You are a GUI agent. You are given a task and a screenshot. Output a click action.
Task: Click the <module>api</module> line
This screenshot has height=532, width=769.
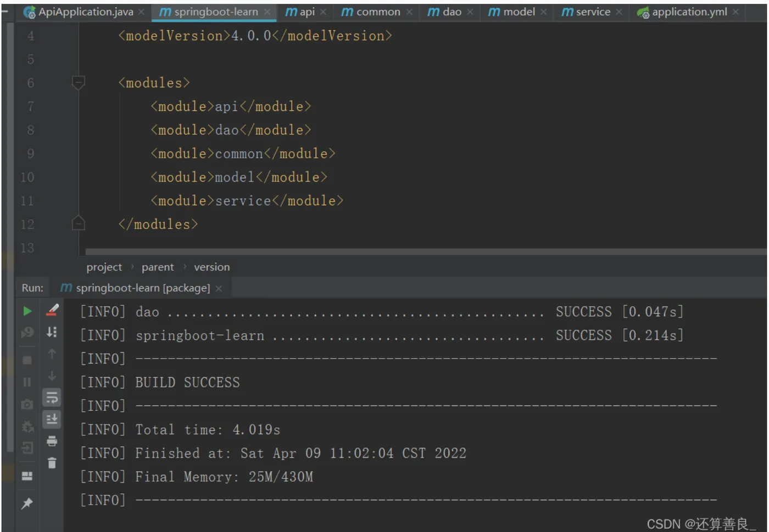pos(231,107)
